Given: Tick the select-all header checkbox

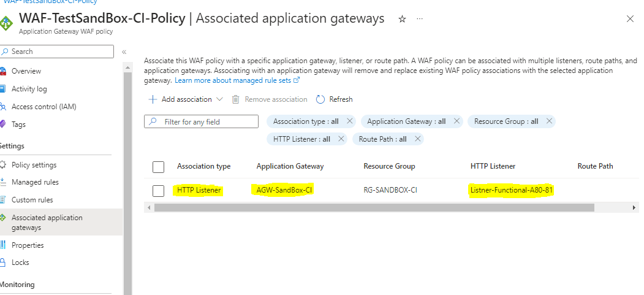Looking at the screenshot, I should [x=158, y=167].
